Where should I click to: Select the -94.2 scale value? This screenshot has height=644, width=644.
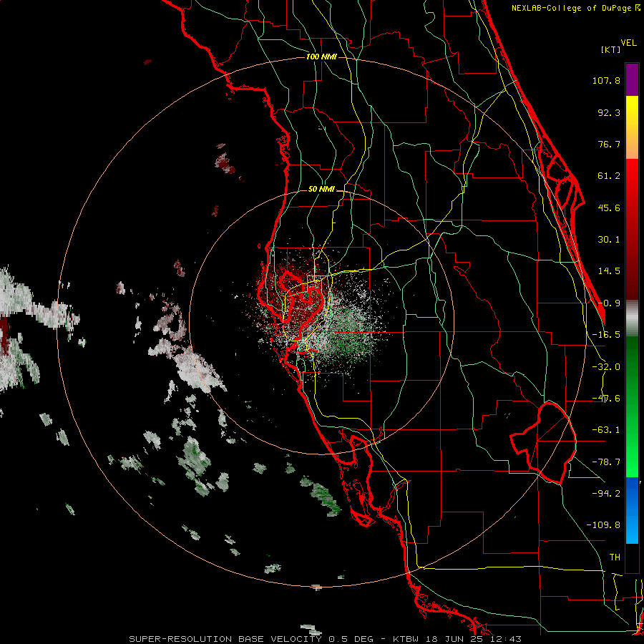[606, 493]
